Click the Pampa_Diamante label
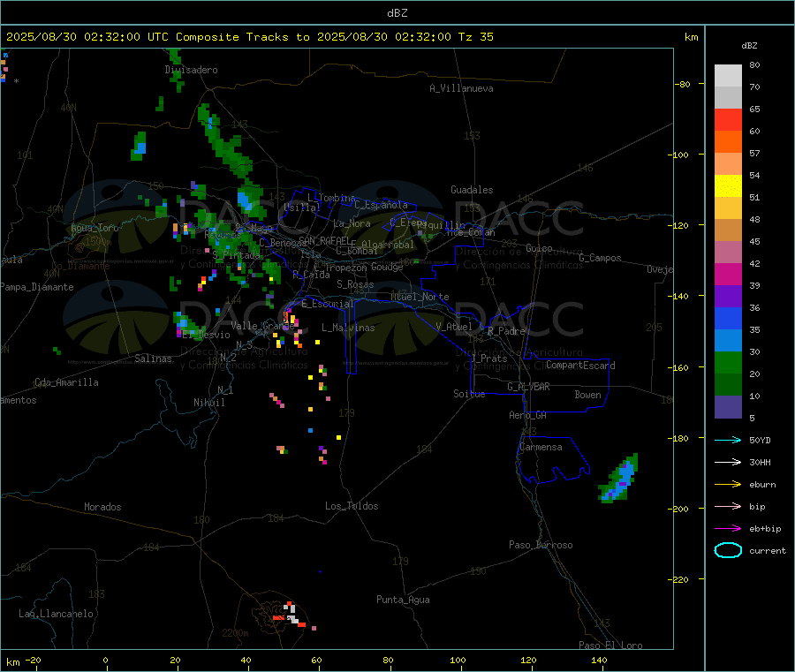This screenshot has height=672, width=795. coord(36,287)
